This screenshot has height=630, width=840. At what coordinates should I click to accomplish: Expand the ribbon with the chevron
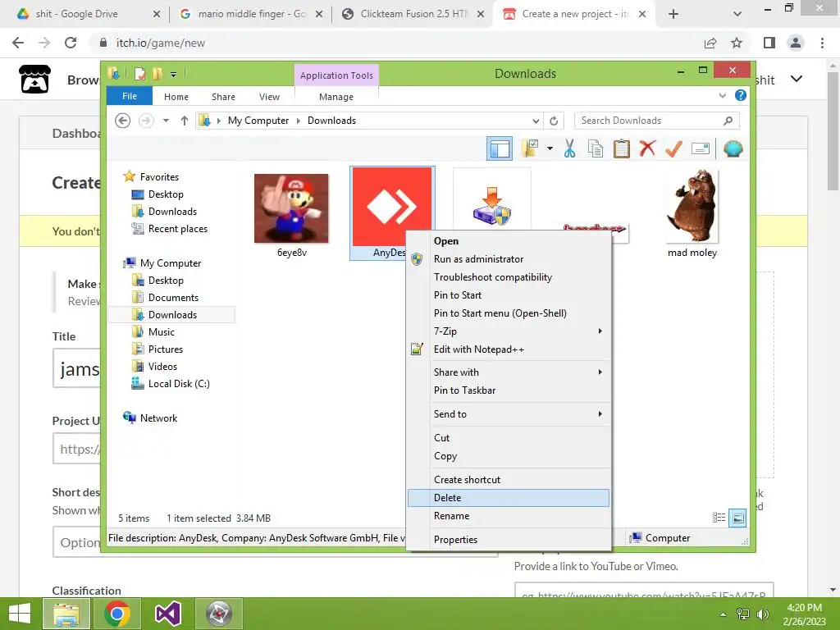click(x=722, y=96)
